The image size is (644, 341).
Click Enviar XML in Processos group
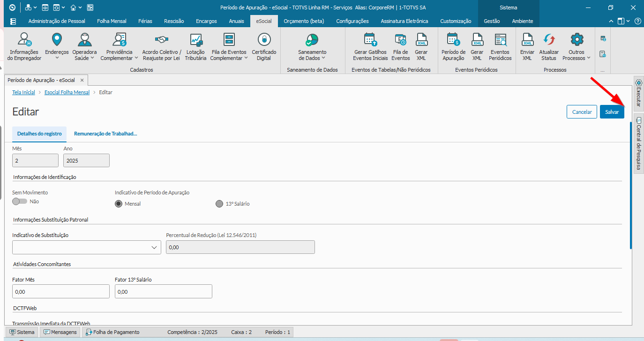point(527,47)
